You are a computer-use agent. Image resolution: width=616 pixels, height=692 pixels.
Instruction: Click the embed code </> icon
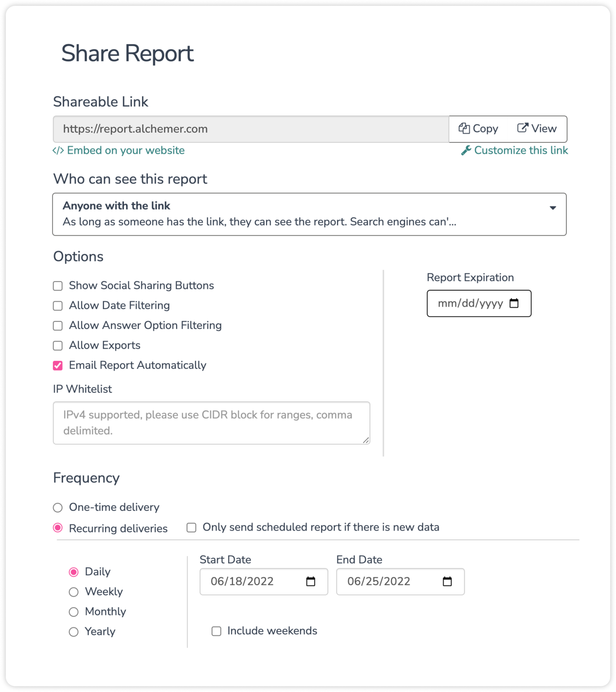58,150
